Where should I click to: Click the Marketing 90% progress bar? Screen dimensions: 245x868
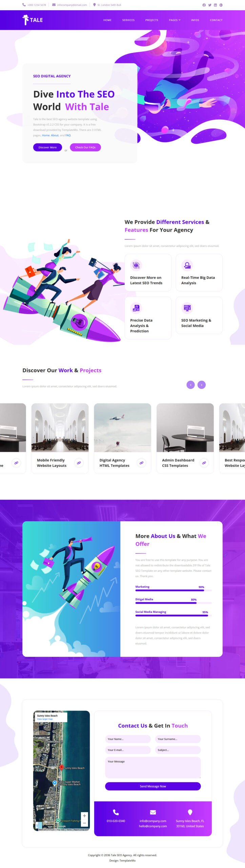coord(173,590)
